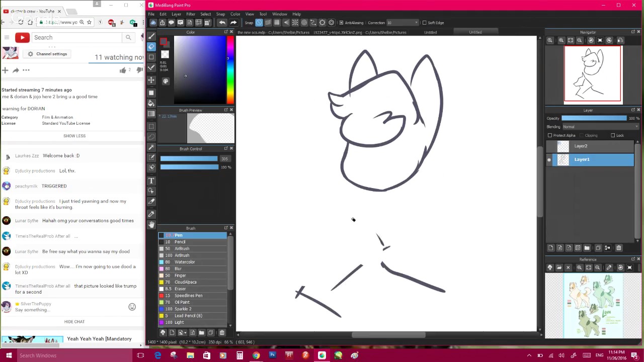Open the Correction value dropdown

pos(402,23)
